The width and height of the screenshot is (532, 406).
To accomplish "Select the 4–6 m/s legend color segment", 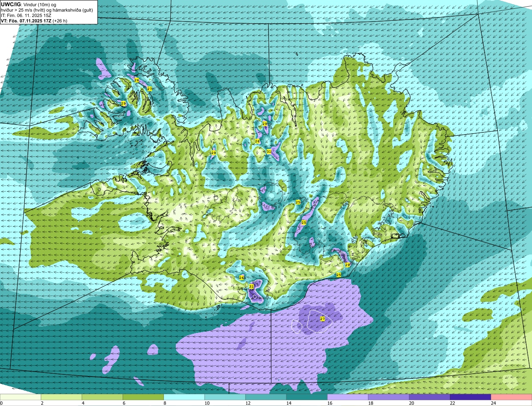I will coord(102,397).
